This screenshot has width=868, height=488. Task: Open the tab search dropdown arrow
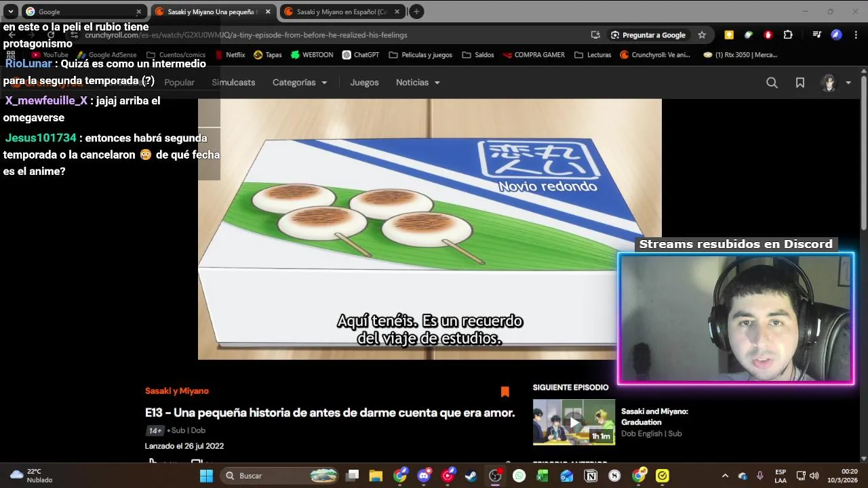pyautogui.click(x=11, y=12)
